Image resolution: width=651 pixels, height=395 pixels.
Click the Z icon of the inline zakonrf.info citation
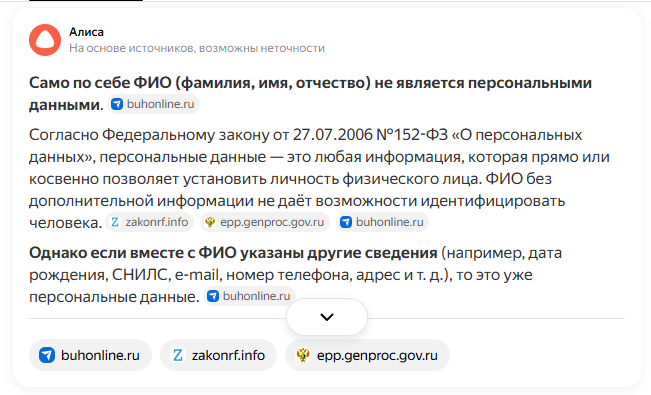pos(115,222)
